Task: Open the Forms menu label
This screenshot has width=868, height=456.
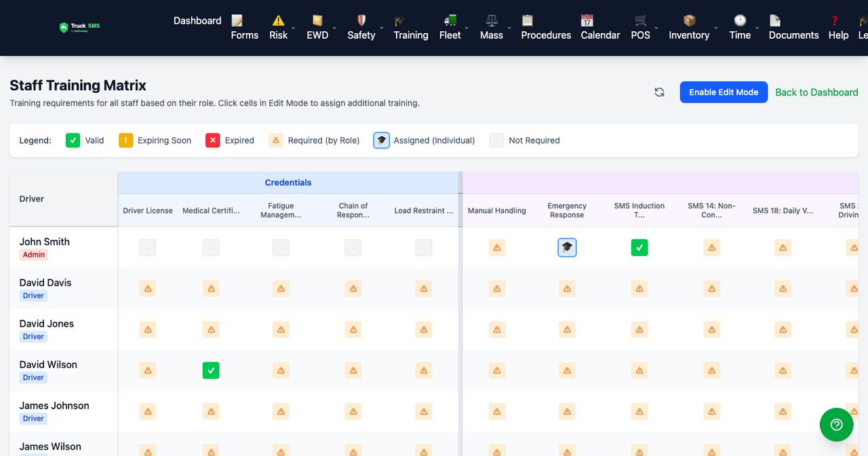Action: click(244, 35)
